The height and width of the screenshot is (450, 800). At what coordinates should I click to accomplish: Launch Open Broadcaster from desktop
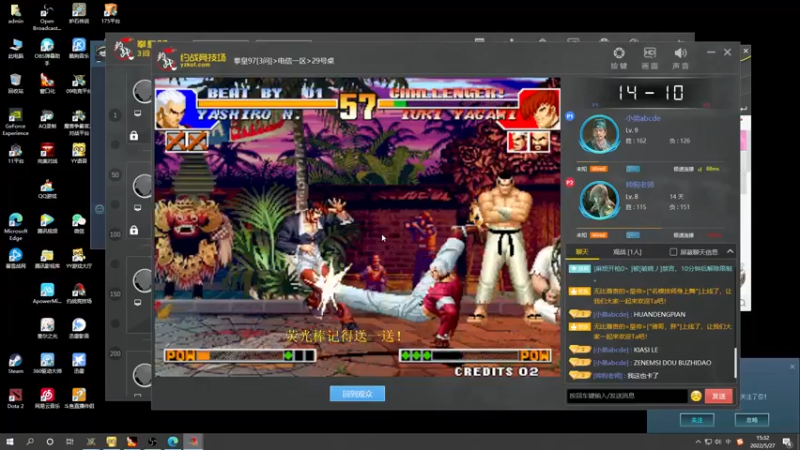click(x=47, y=17)
